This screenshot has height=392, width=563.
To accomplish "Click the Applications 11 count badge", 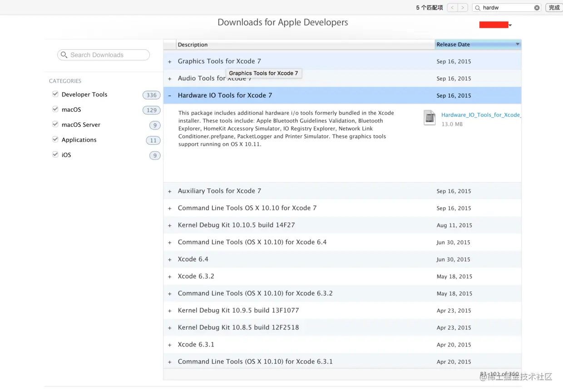I will tap(153, 140).
